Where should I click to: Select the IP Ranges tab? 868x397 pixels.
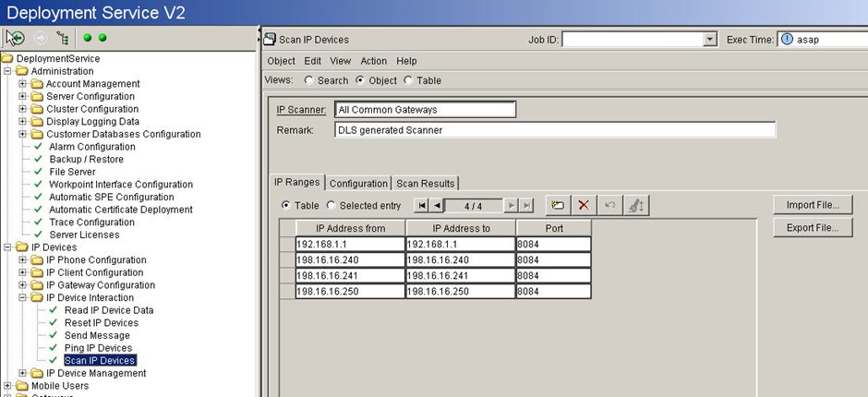pyautogui.click(x=296, y=182)
